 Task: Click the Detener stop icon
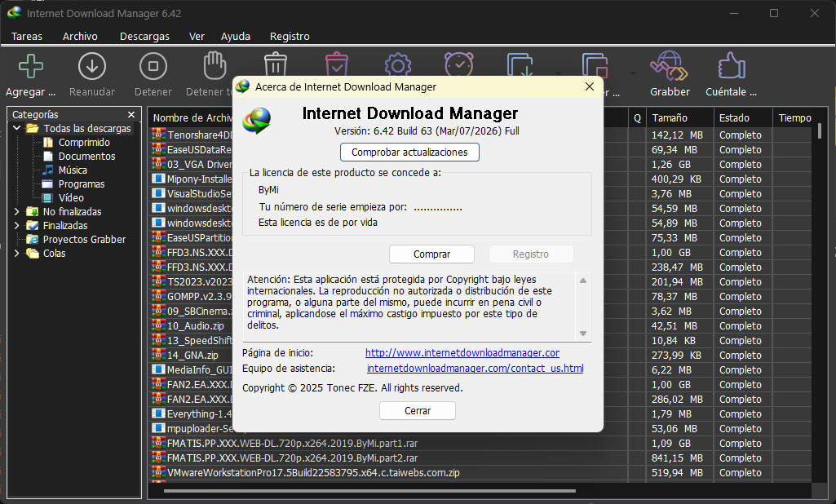coord(153,67)
